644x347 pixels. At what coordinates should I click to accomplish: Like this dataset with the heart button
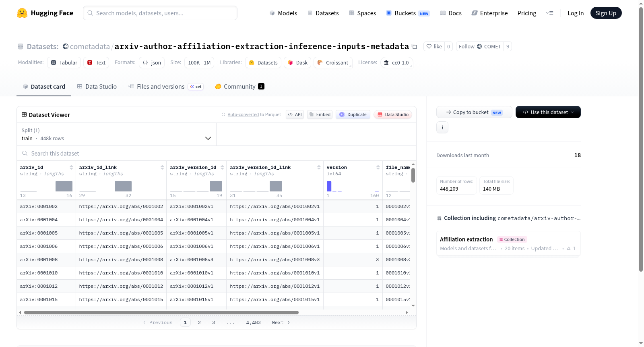tap(434, 46)
